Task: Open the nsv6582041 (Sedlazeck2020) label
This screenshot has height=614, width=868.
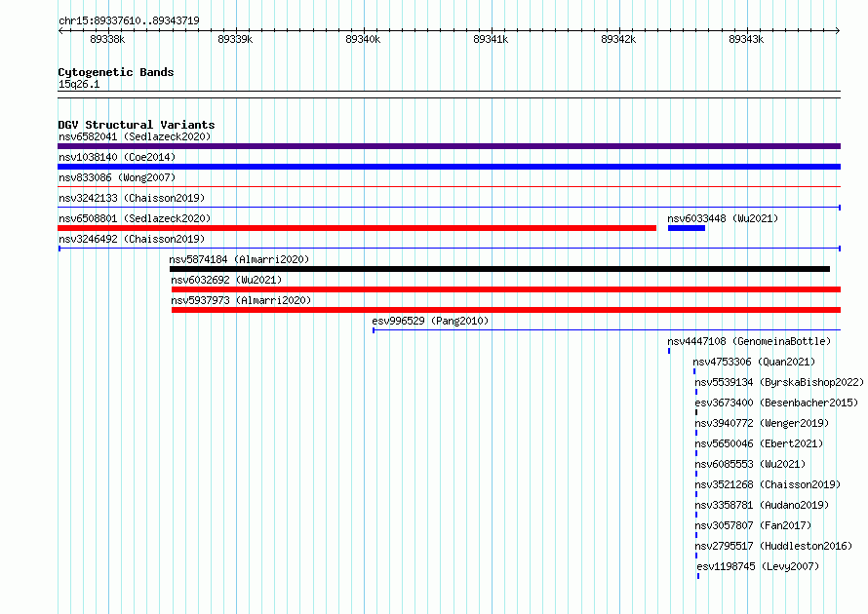Action: (x=135, y=136)
